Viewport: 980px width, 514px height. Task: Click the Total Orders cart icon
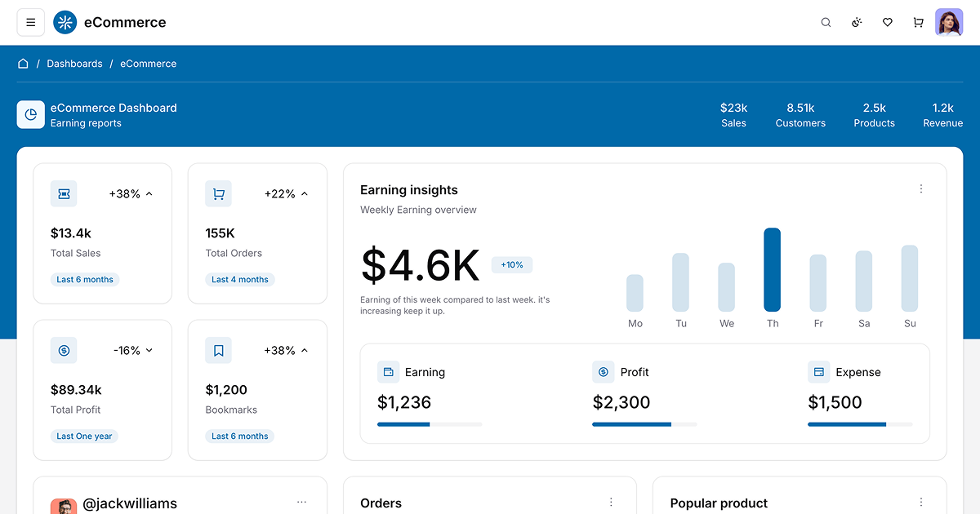click(x=219, y=193)
